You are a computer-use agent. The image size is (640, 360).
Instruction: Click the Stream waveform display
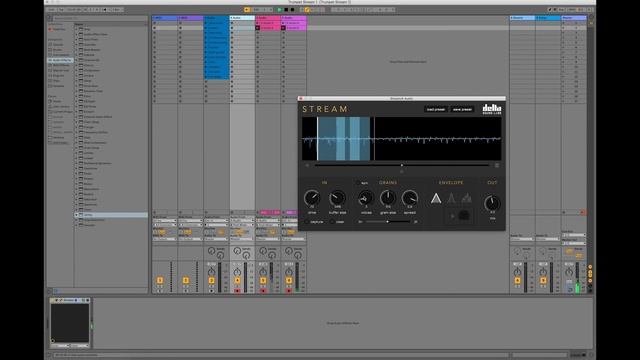[402, 139]
